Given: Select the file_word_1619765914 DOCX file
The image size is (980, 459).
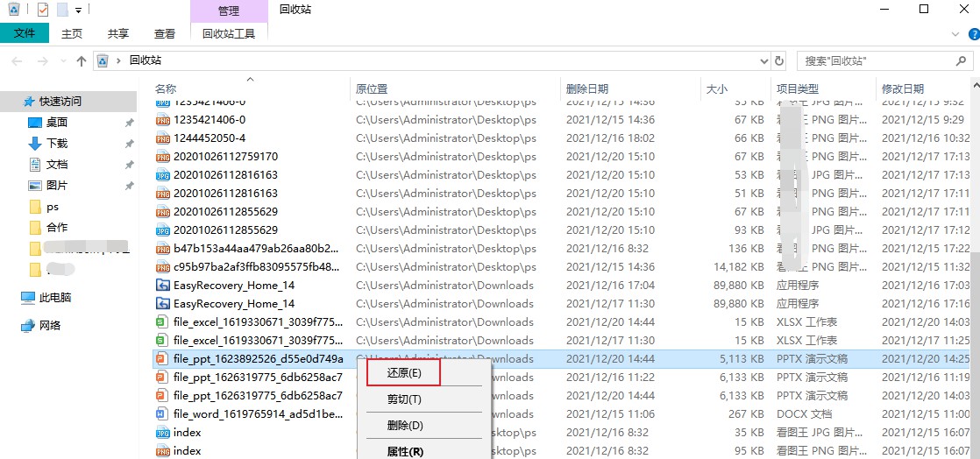Looking at the screenshot, I should pyautogui.click(x=258, y=413).
